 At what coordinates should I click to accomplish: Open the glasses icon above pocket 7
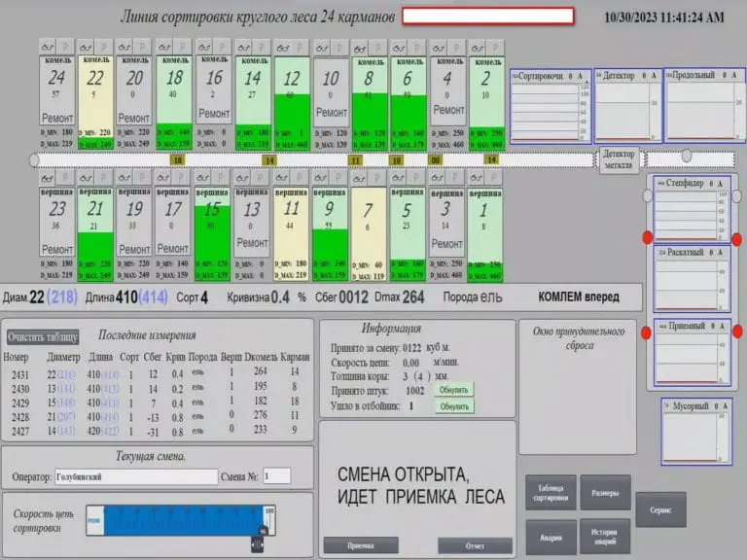[x=359, y=179]
